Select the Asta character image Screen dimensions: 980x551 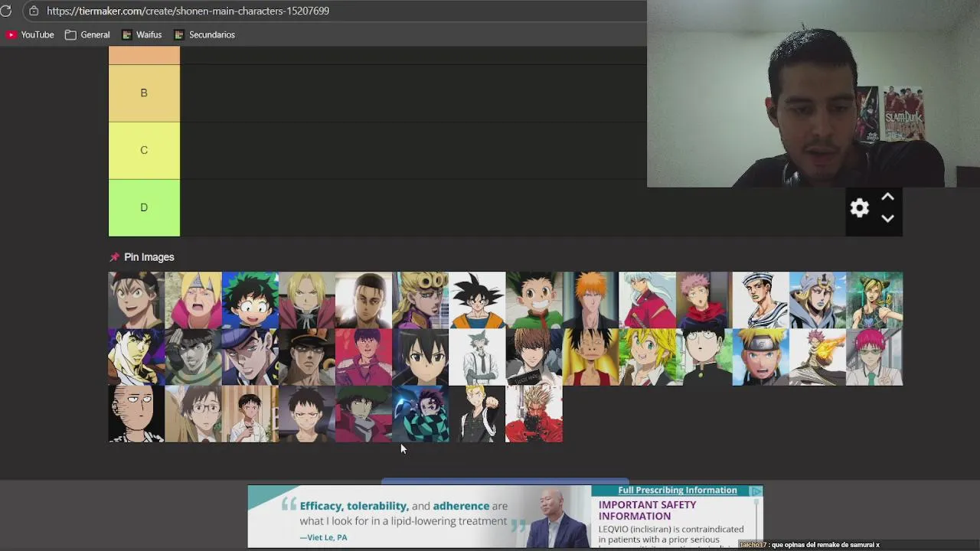coord(136,300)
